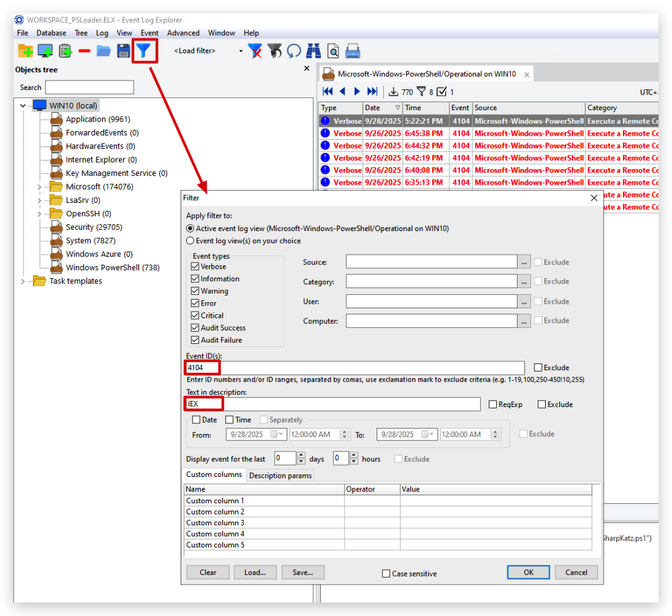Image resolution: width=672 pixels, height=616 pixels.
Task: Expand the OpenSSH (0) tree node
Action: (x=40, y=214)
